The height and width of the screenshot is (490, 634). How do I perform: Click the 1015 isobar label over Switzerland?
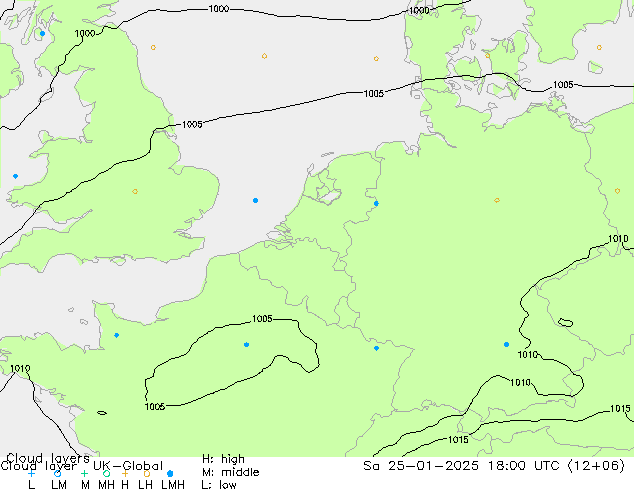458,439
